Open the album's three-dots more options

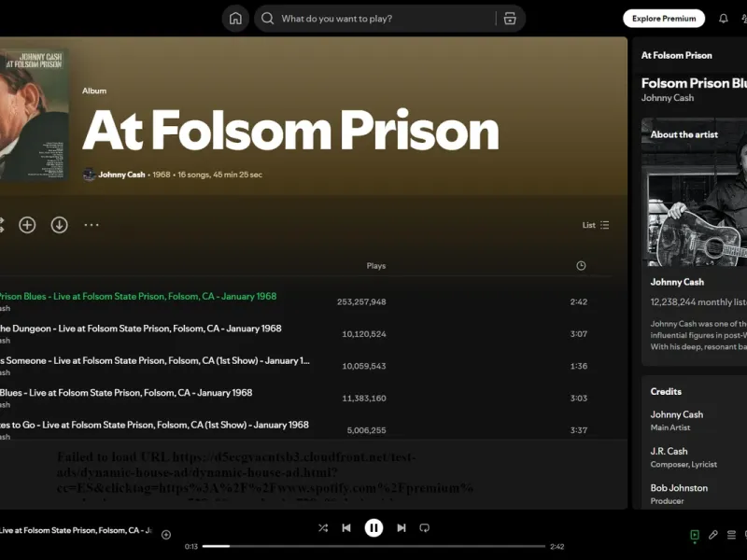coord(92,225)
